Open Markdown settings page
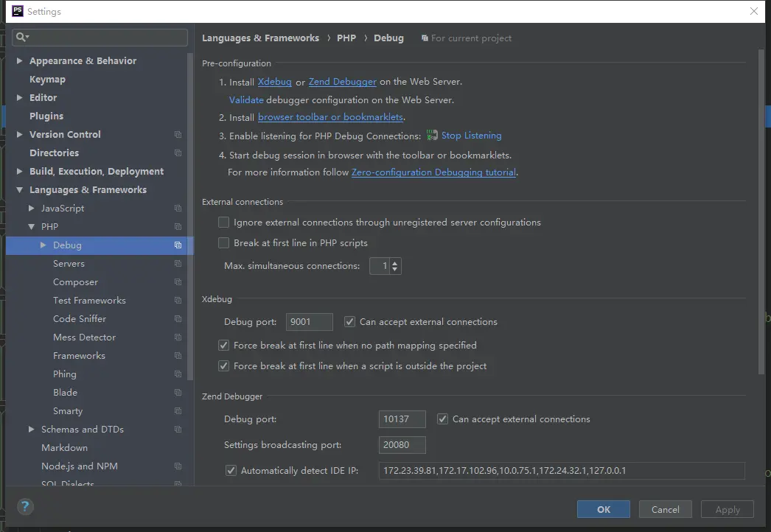The width and height of the screenshot is (771, 532). [x=64, y=448]
